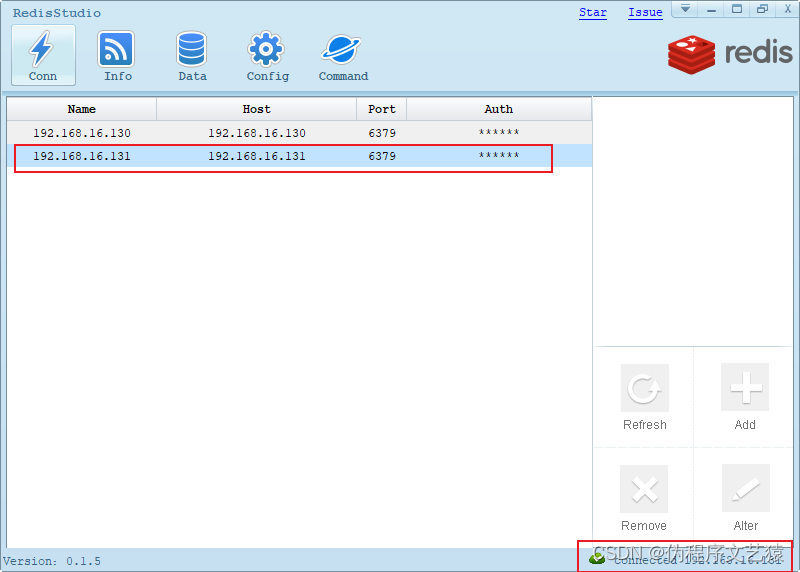Sort by the Name column header
800x572 pixels.
(82, 109)
